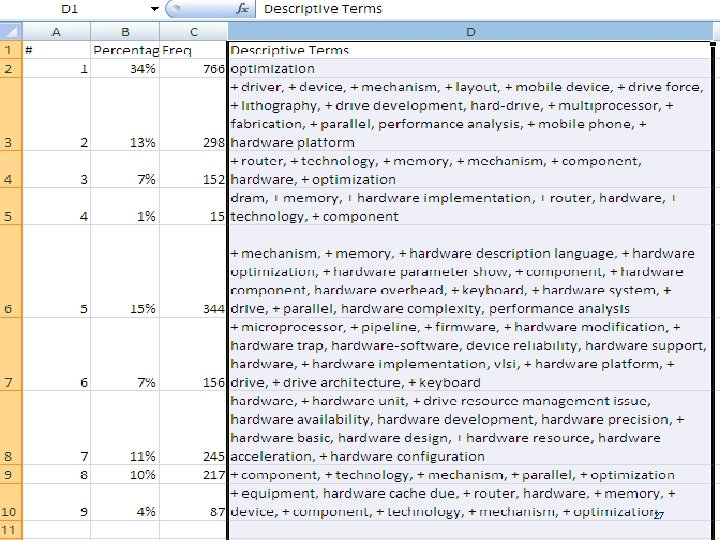Select row 3 header

pos(11,114)
